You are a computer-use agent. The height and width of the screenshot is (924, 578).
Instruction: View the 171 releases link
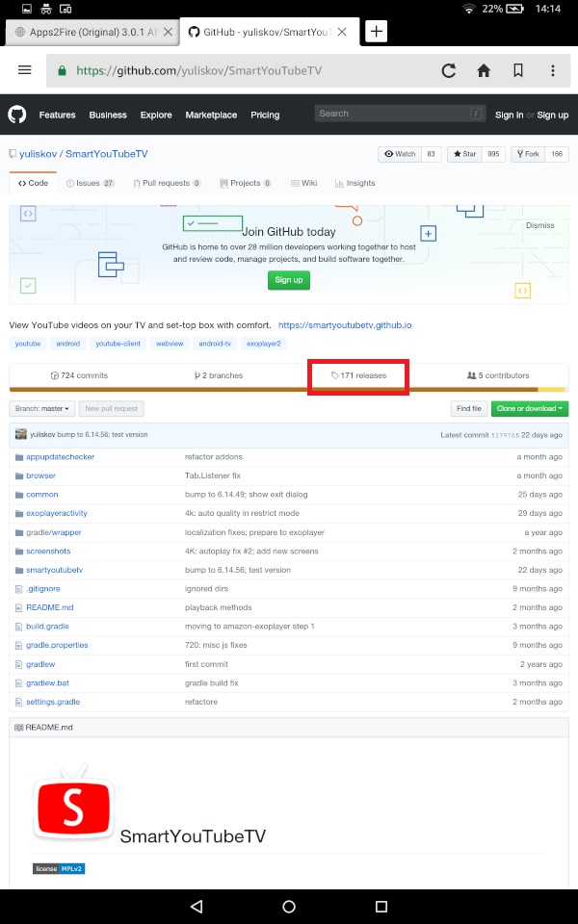[358, 375]
